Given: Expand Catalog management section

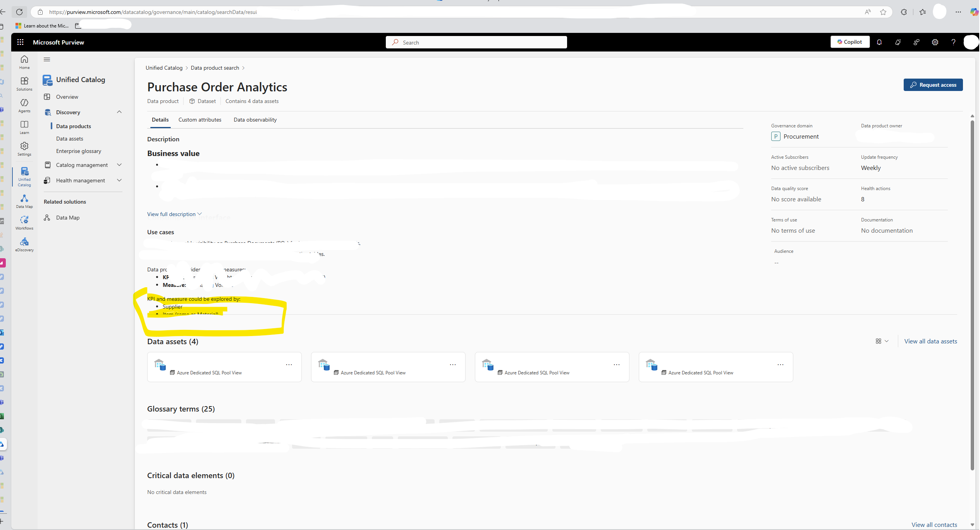Looking at the screenshot, I should (119, 165).
